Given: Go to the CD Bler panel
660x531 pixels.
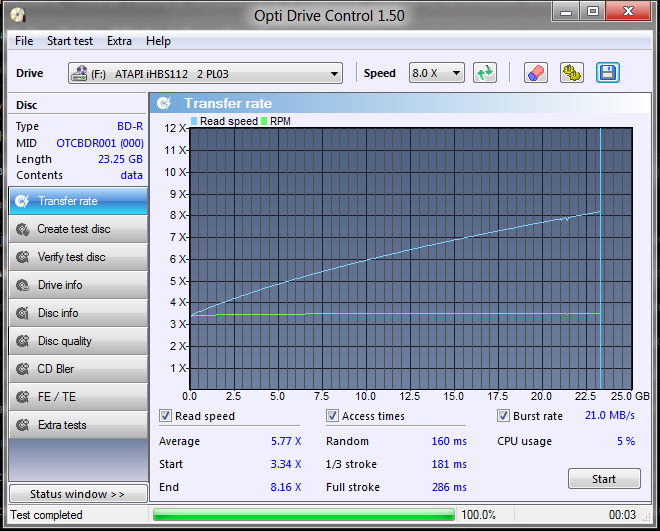Looking at the screenshot, I should [x=78, y=369].
